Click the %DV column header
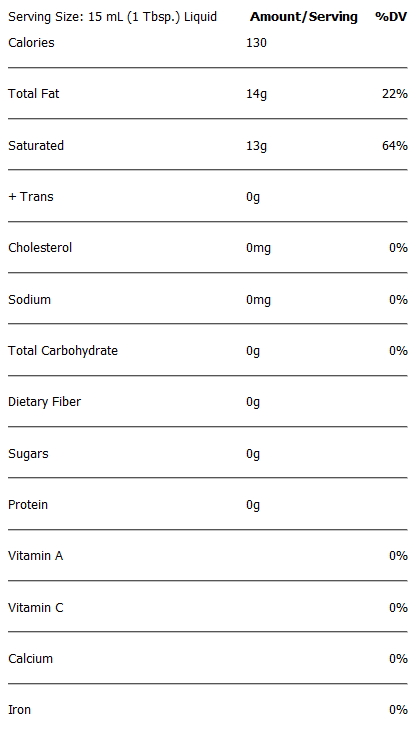The width and height of the screenshot is (417, 729). (391, 17)
